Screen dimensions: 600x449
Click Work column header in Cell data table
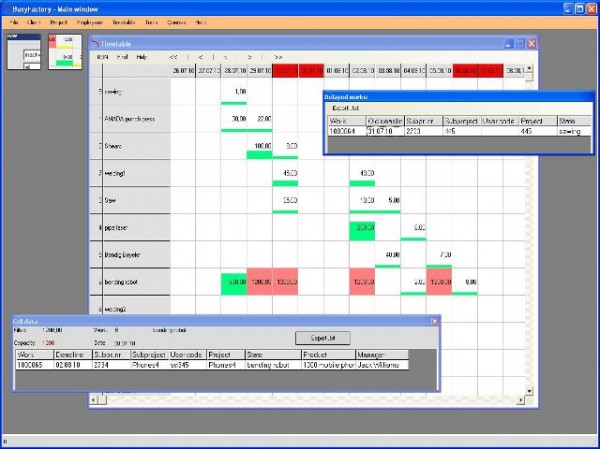34,355
